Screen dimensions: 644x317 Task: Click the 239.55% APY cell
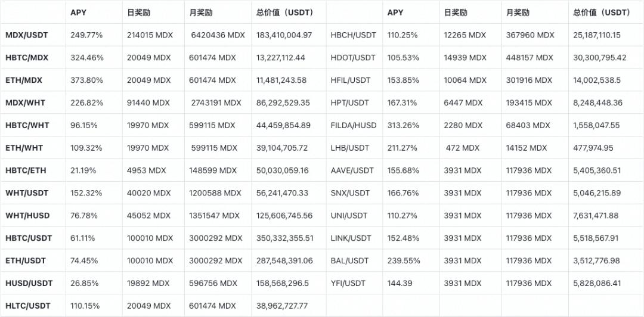pos(404,260)
